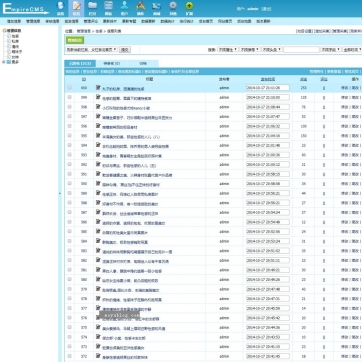This screenshot has width=362, height=362.
Task: Open the 不限推荐 search dropdown
Action: [x=250, y=49]
